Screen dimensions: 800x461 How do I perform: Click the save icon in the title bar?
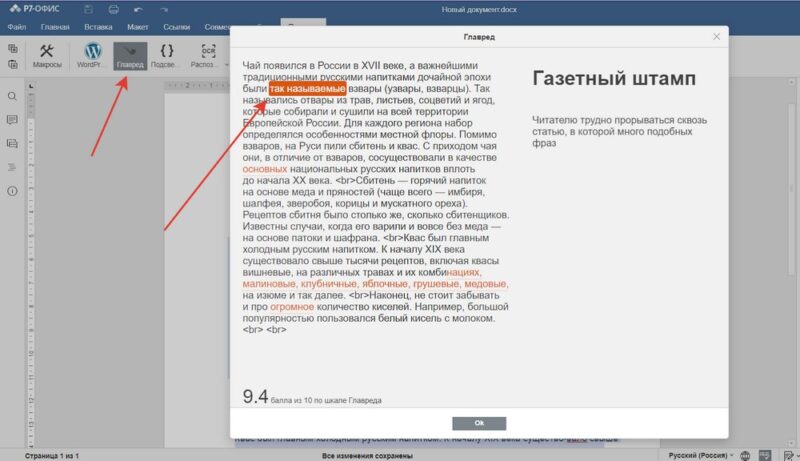(x=87, y=9)
